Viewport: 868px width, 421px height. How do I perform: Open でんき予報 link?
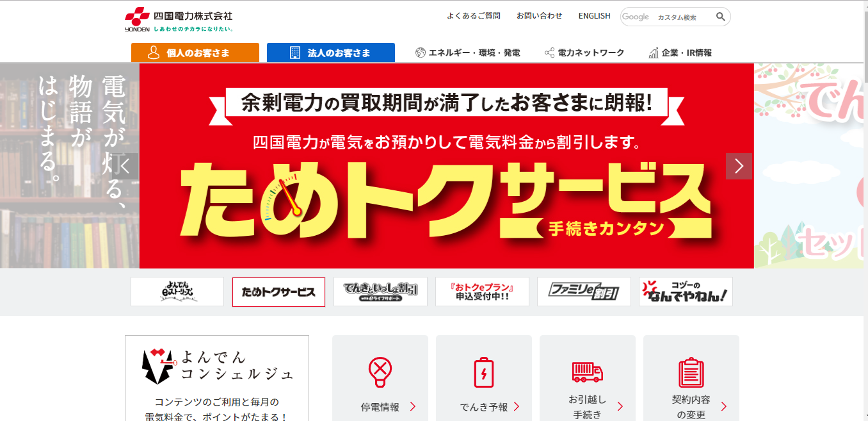[484, 407]
